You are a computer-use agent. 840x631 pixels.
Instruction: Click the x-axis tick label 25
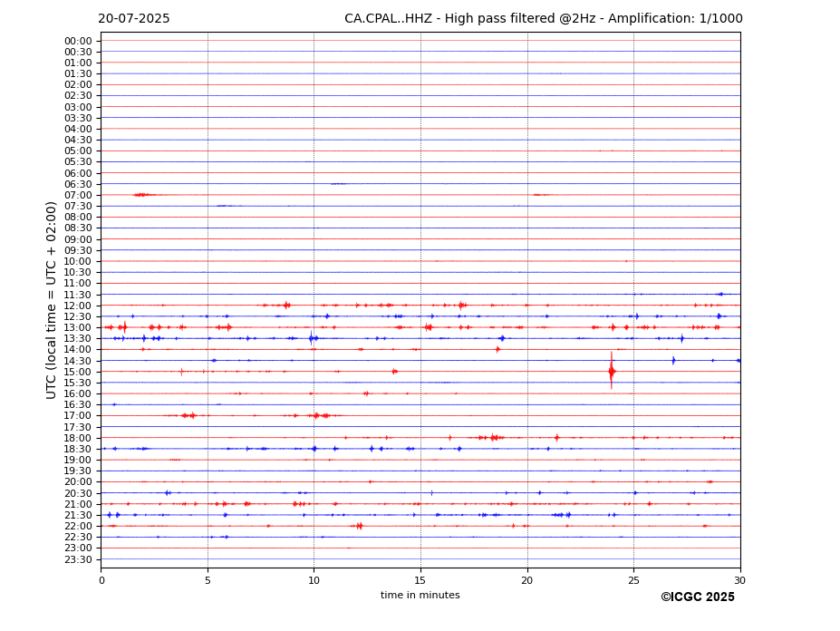(633, 580)
